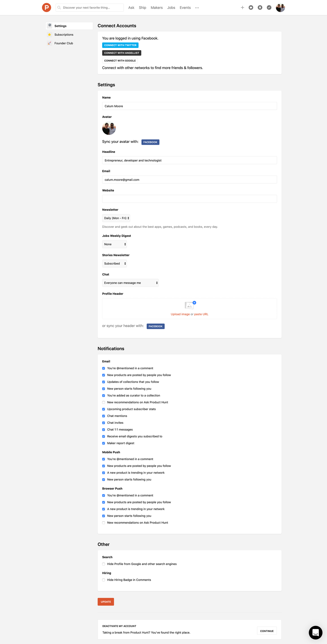Enable email for Ask Product Hunt recommendations

(104, 402)
